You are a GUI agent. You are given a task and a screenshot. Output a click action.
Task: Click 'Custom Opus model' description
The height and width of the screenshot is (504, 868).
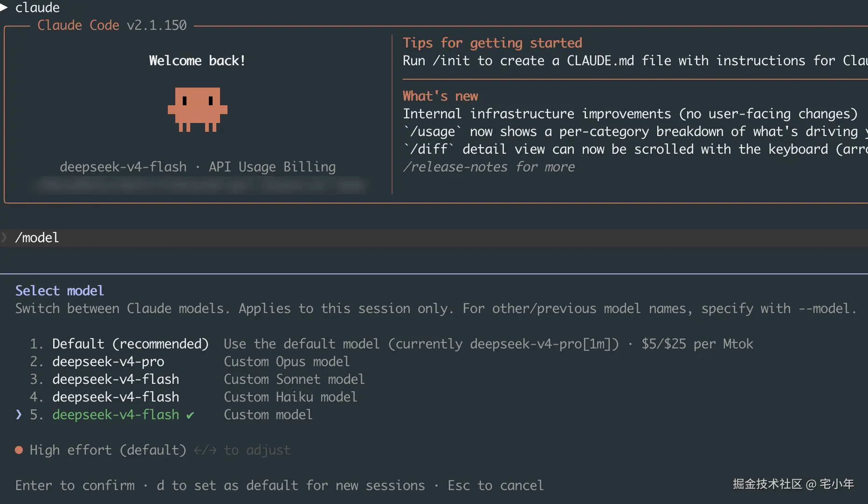(x=287, y=361)
